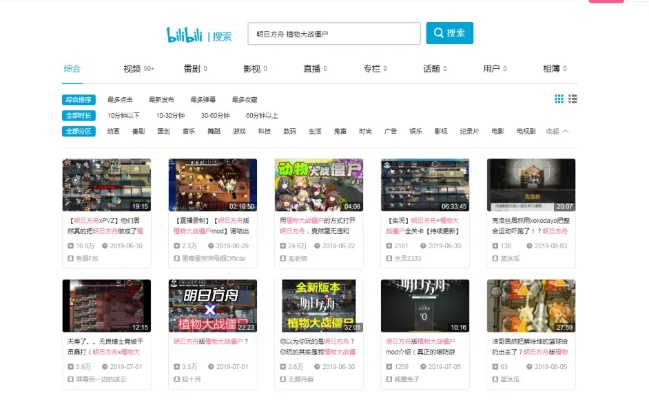Click uploader icon beside 水灵2333
This screenshot has height=400, width=649.
(x=389, y=258)
